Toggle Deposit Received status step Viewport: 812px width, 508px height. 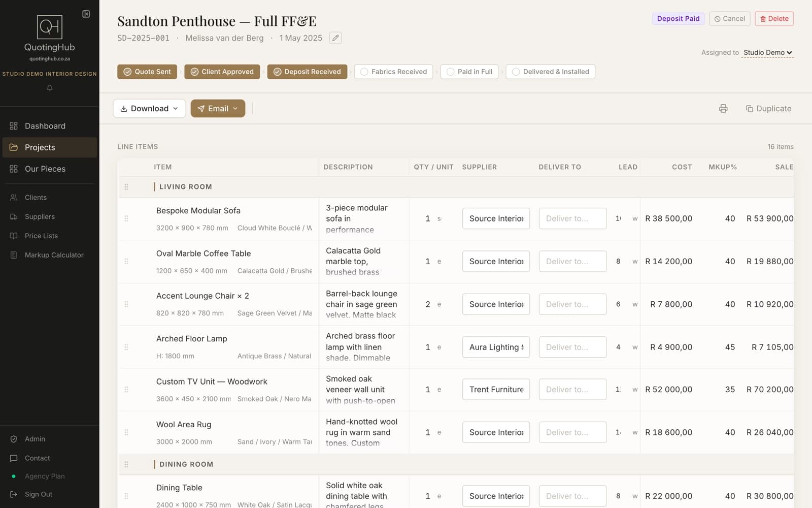click(307, 72)
